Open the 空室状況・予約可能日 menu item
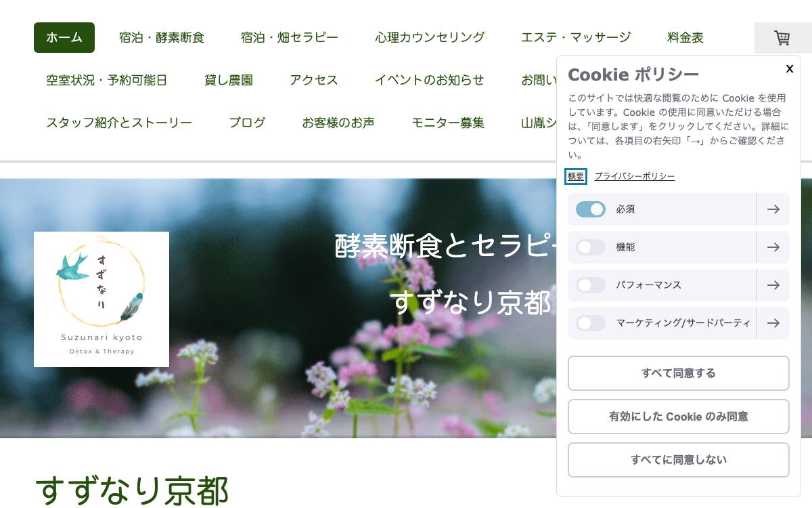This screenshot has height=508, width=812. coord(107,80)
